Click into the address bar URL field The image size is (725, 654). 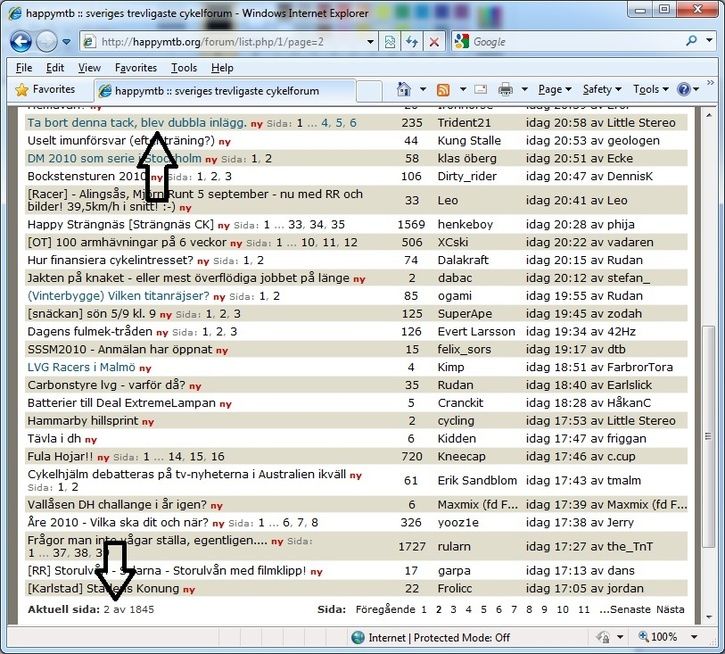(230, 42)
